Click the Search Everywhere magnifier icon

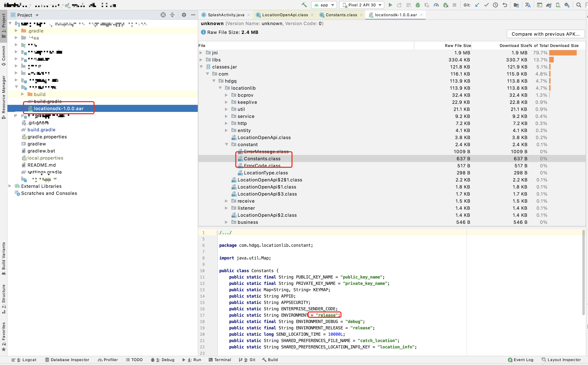click(579, 5)
